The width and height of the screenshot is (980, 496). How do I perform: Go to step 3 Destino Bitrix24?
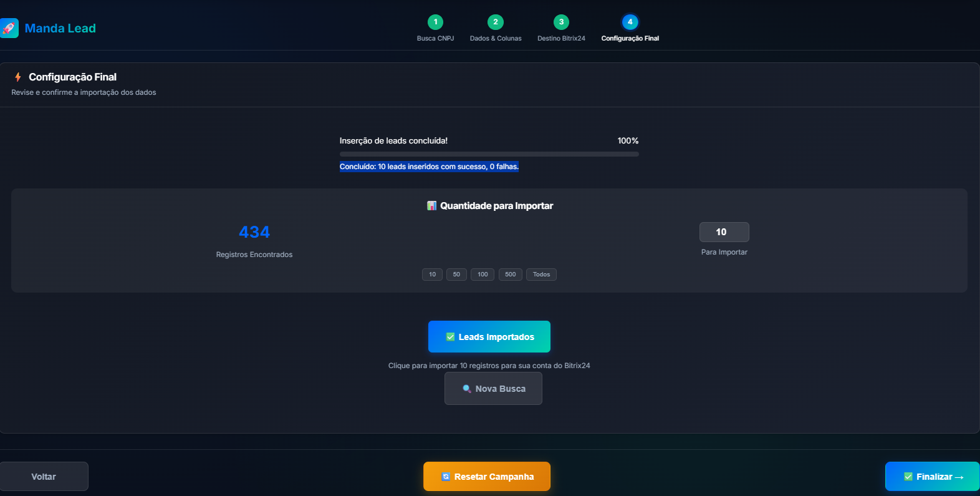561,22
